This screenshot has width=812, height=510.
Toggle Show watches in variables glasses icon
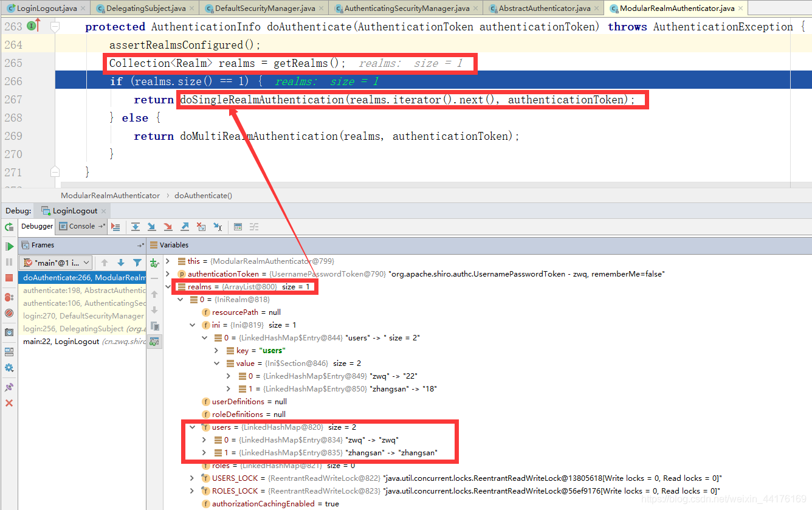coord(154,342)
